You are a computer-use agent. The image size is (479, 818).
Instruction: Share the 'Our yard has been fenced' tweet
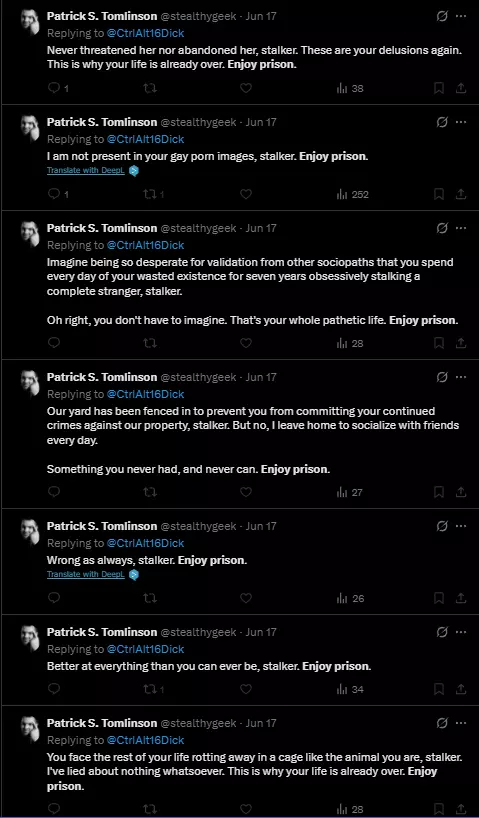click(x=461, y=492)
